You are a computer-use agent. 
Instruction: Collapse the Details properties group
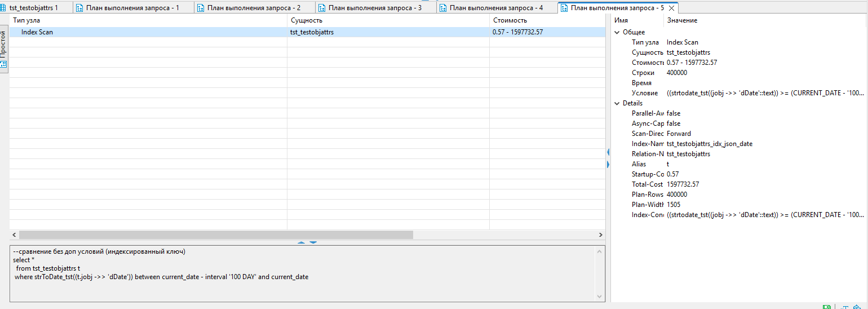[617, 103]
